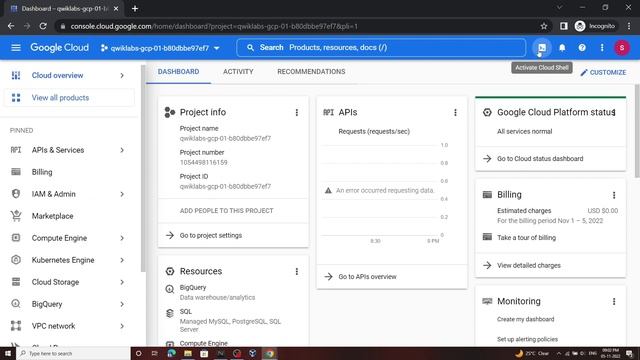Switch to the Activity tab
640x360 pixels.
[238, 72]
